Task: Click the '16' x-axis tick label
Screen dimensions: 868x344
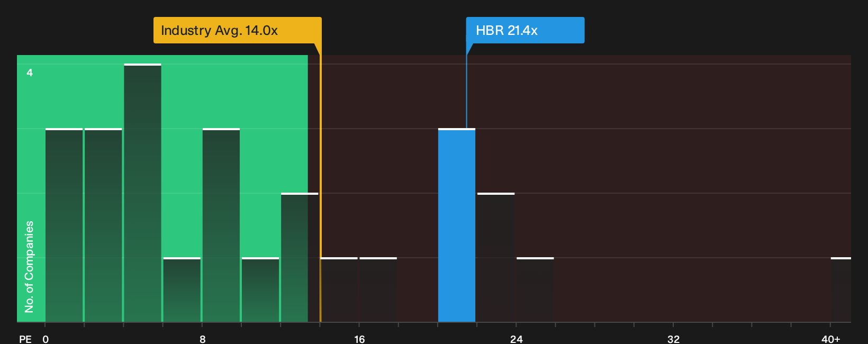Action: (x=359, y=339)
